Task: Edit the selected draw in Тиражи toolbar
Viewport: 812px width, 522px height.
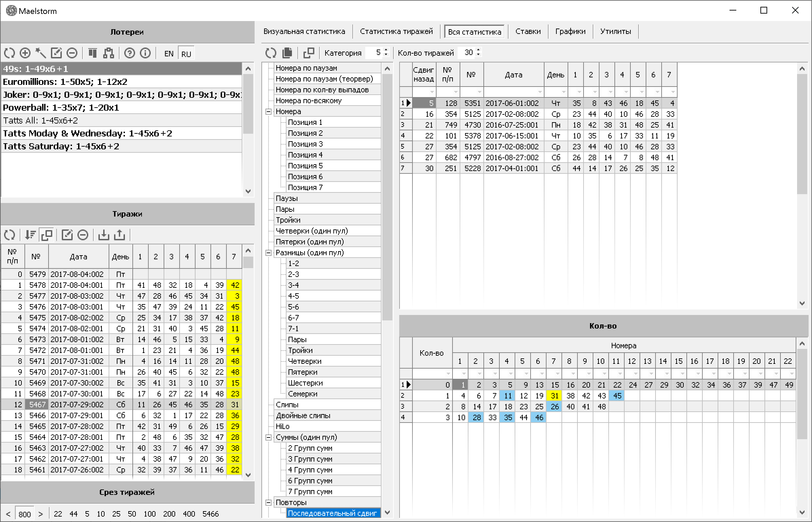Action: click(67, 235)
